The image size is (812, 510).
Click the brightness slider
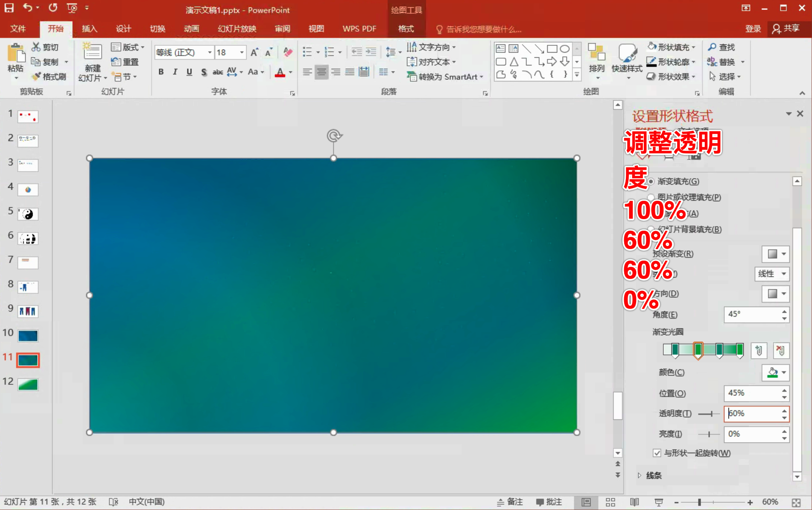[x=708, y=434]
